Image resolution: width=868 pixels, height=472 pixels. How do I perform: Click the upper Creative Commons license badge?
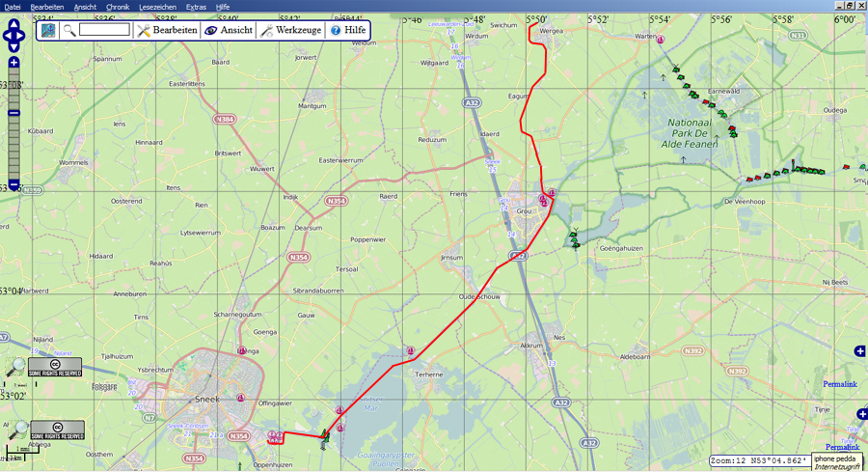pyautogui.click(x=56, y=367)
